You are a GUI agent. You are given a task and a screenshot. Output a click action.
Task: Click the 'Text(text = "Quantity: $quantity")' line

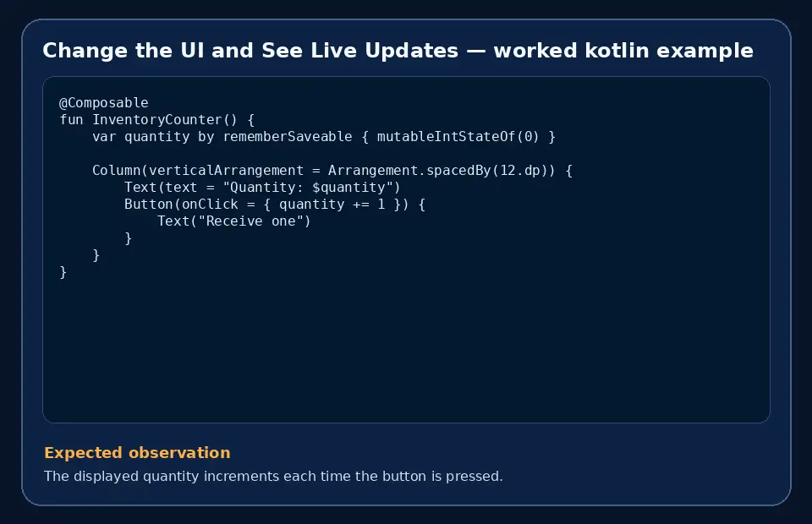(x=262, y=188)
